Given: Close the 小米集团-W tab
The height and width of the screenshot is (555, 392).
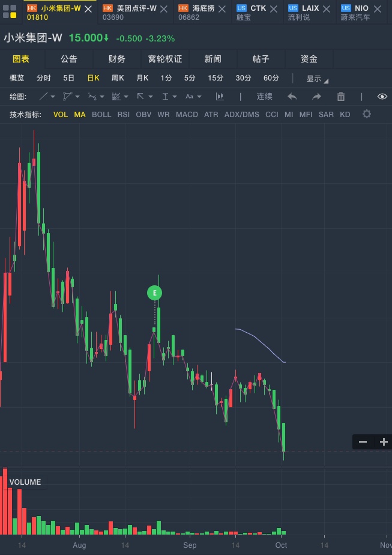Looking at the screenshot, I should [88, 9].
